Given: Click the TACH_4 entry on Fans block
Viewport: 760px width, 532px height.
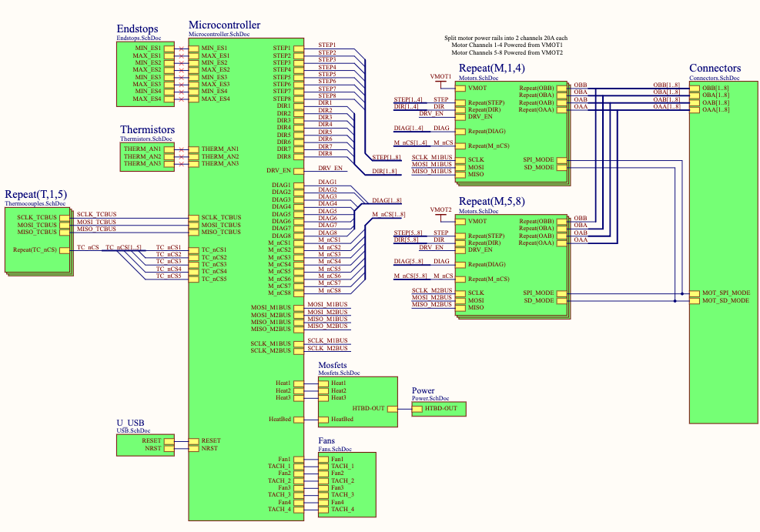Looking at the screenshot, I should coord(342,510).
